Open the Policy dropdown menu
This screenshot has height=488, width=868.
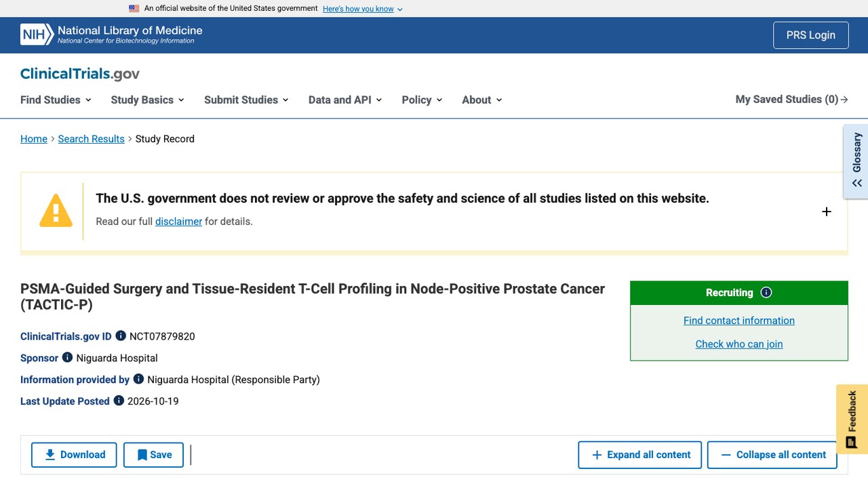tap(422, 100)
